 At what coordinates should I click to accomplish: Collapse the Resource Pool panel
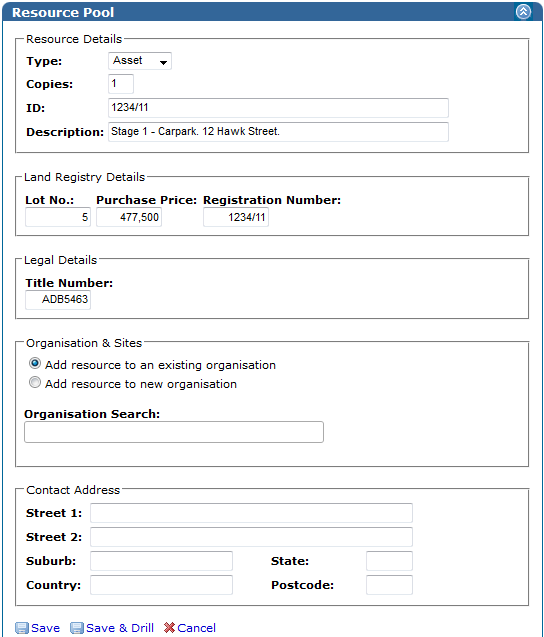coord(523,11)
